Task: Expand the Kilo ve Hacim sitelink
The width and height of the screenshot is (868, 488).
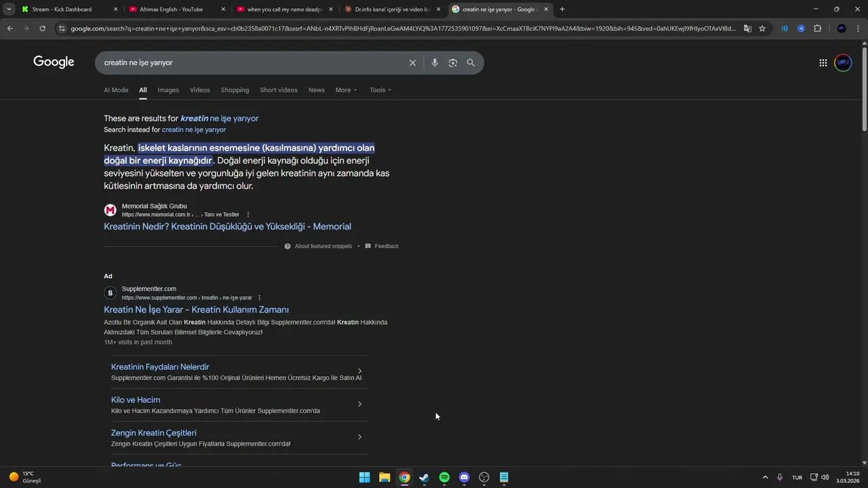Action: pyautogui.click(x=359, y=404)
